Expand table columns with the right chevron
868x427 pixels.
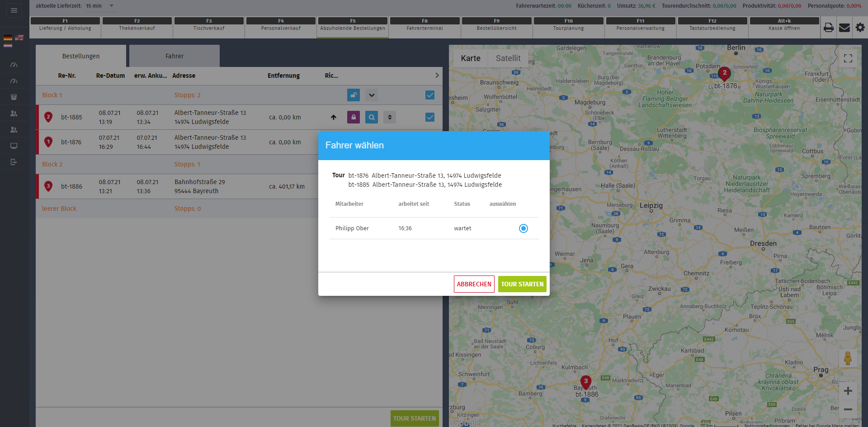point(437,76)
